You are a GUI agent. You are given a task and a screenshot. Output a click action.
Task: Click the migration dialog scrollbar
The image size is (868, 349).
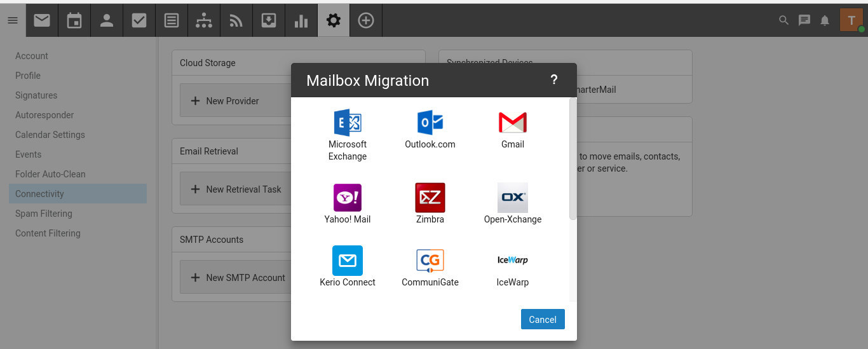click(573, 159)
